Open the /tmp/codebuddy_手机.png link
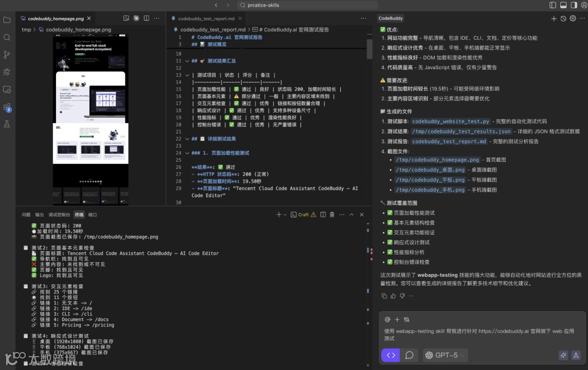Screen dimensions: 588x370 [430, 190]
